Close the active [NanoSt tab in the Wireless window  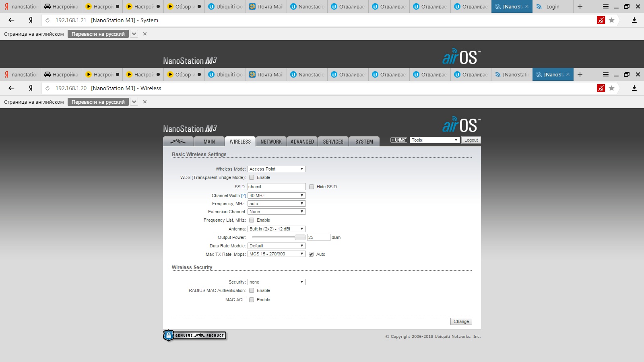point(568,74)
